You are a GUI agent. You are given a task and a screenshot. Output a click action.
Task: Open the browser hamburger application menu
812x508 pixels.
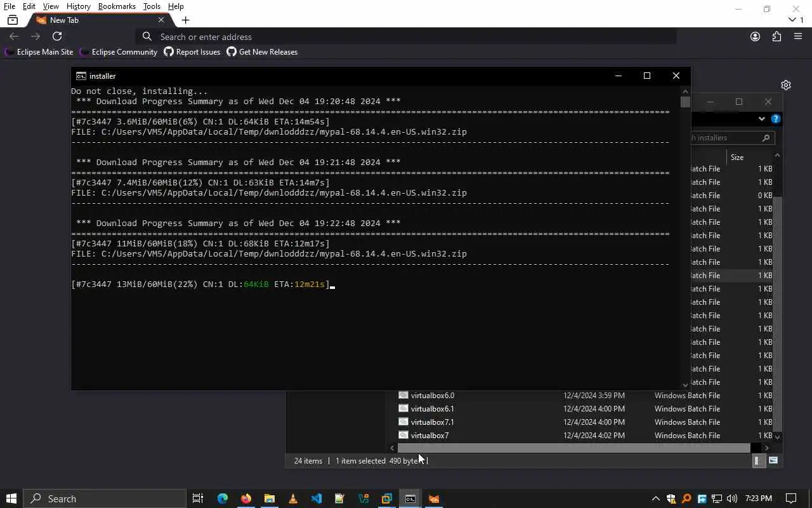pyautogui.click(x=798, y=37)
